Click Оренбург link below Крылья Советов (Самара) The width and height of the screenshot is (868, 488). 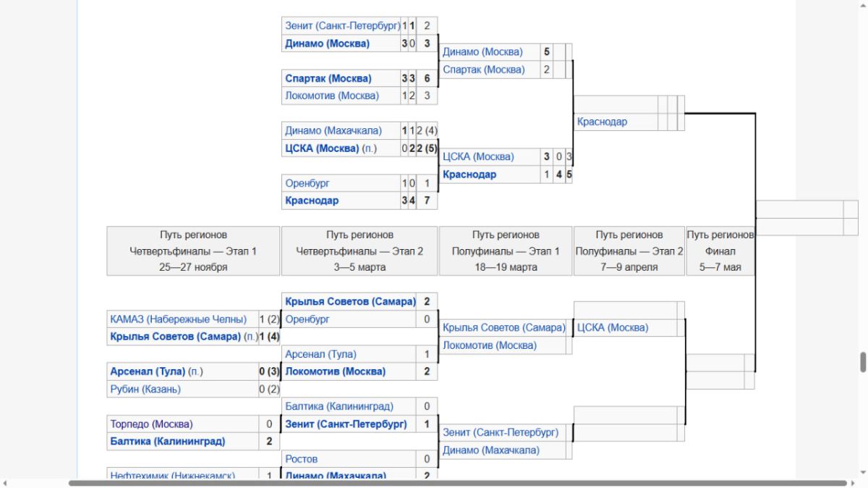coord(307,319)
